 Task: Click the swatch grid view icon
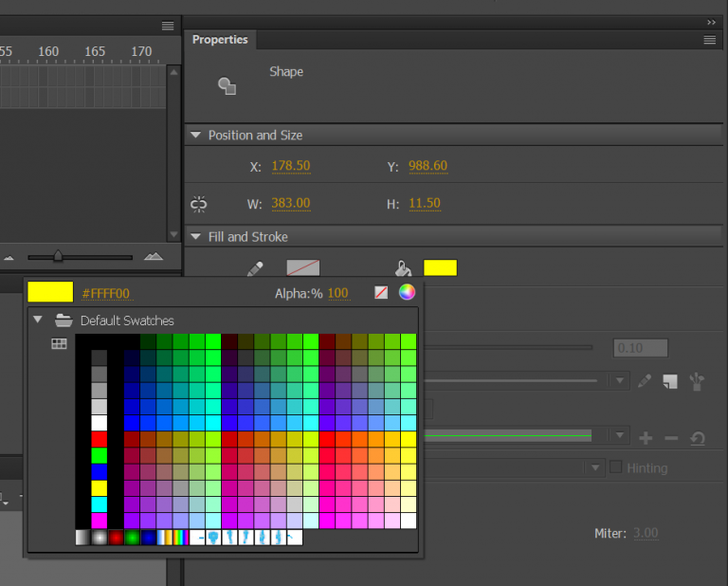tap(59, 344)
